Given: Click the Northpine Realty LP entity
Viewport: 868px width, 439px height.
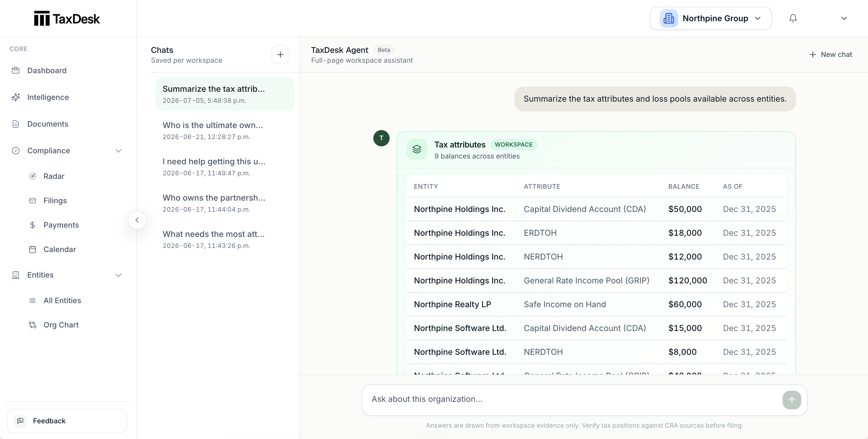Looking at the screenshot, I should [452, 304].
